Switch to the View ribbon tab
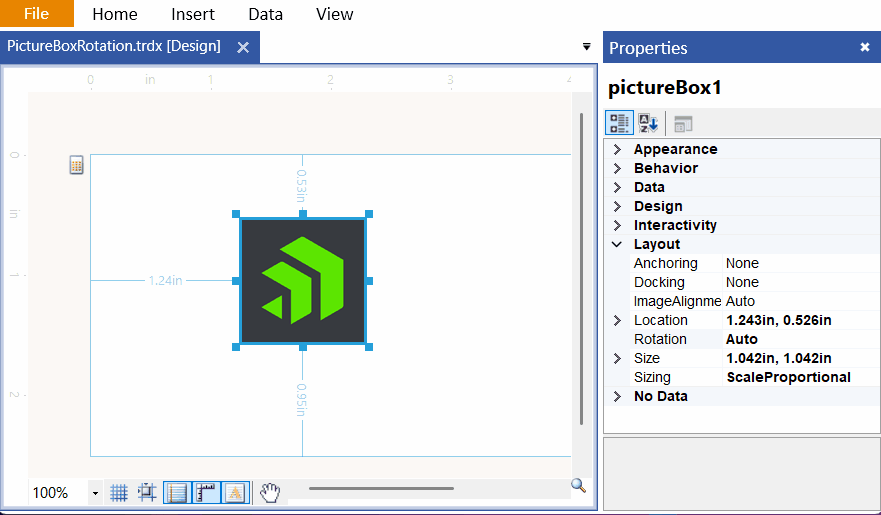Image resolution: width=881 pixels, height=515 pixels. pyautogui.click(x=334, y=14)
